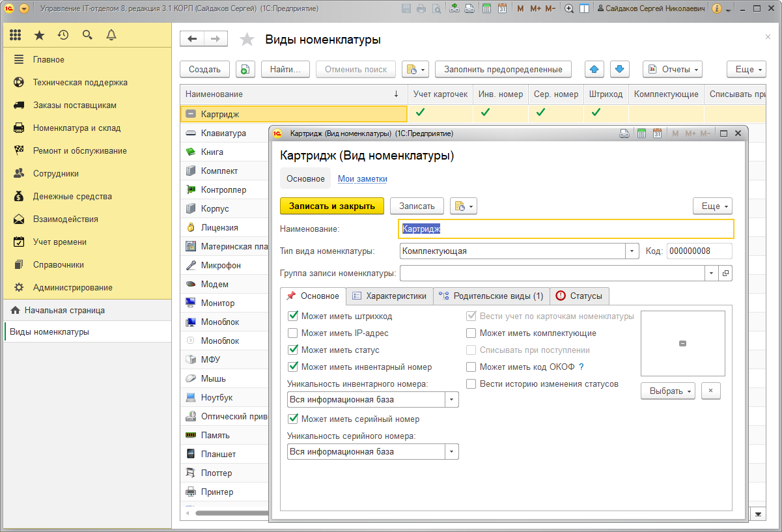Expand Группа записи номенклатуры dropdown arrow

click(712, 273)
